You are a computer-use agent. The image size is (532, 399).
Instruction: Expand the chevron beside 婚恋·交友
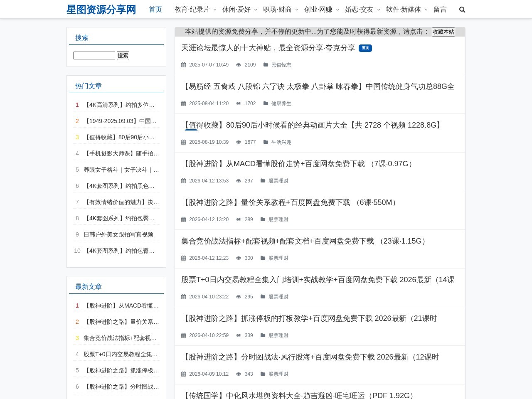(379, 10)
